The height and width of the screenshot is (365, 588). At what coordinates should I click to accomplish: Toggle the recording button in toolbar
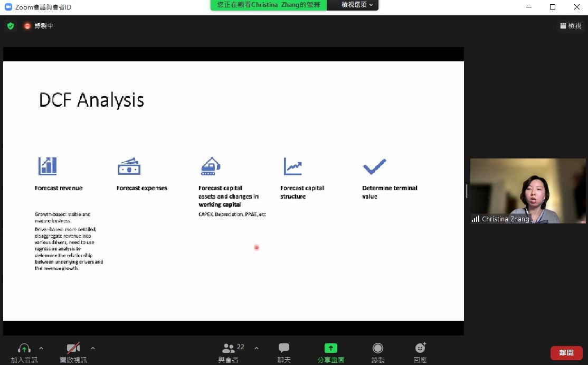pos(378,349)
